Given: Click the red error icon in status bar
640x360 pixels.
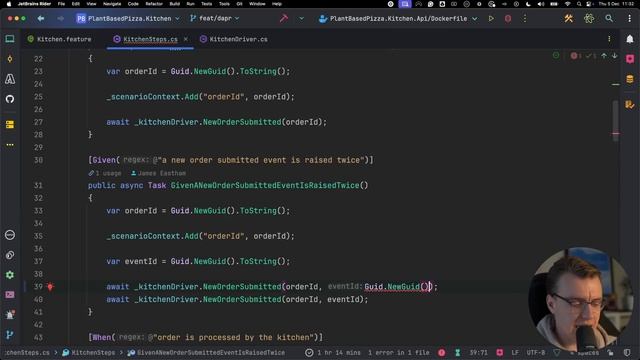Looking at the screenshot, I should click(x=442, y=352).
